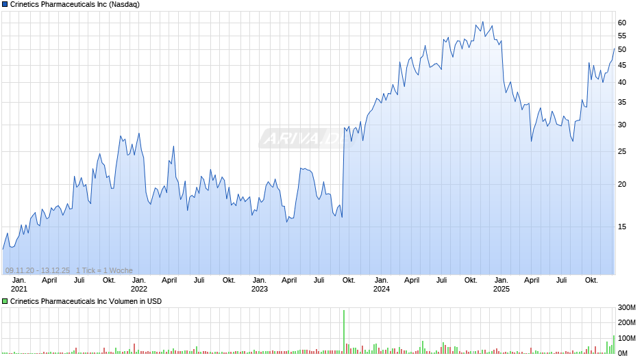This screenshot has height=360, width=644.
Task: Click the 35 price axis label
Action: pos(622,102)
